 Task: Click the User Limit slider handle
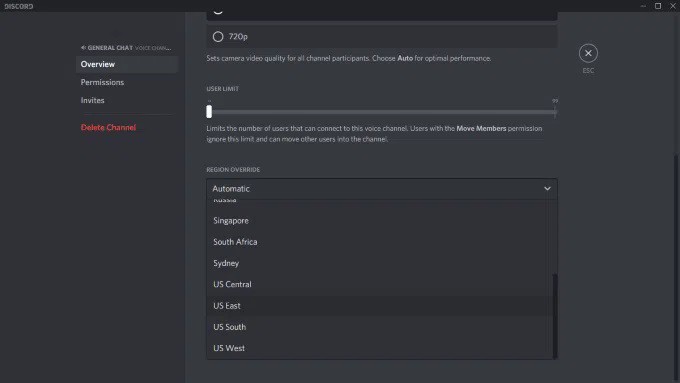[x=209, y=112]
